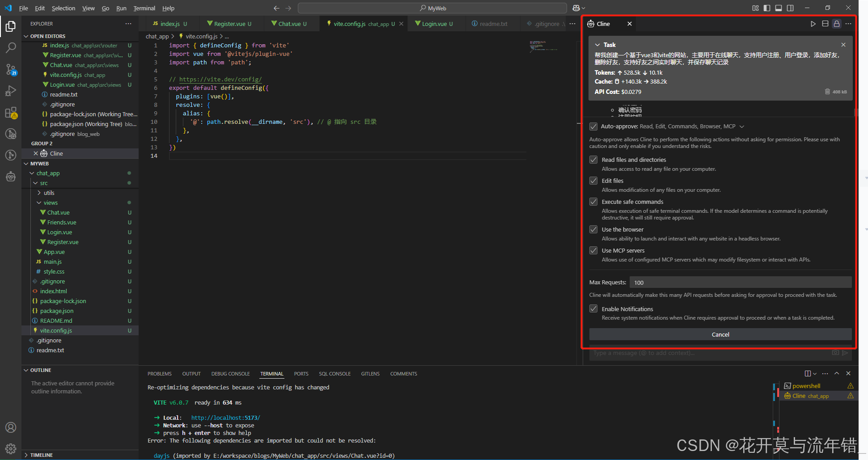The image size is (868, 460).
Task: Click the Customize Layout icon
Action: [755, 8]
